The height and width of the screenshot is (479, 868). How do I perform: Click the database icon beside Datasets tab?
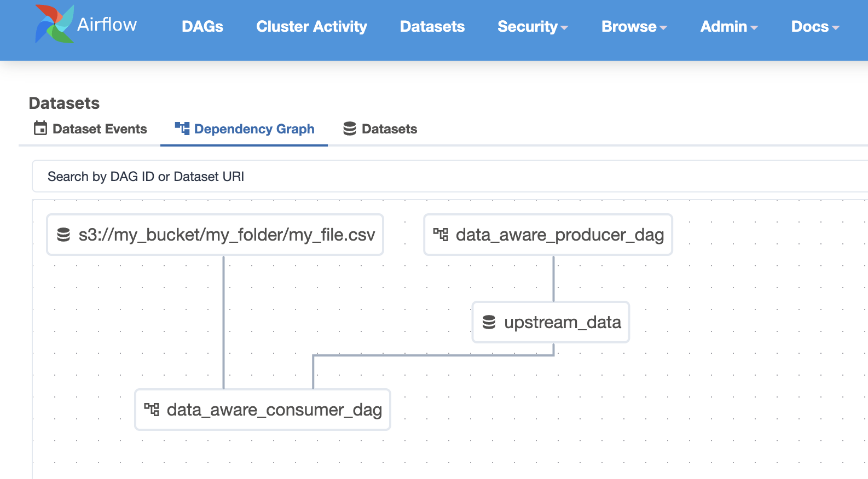click(350, 128)
